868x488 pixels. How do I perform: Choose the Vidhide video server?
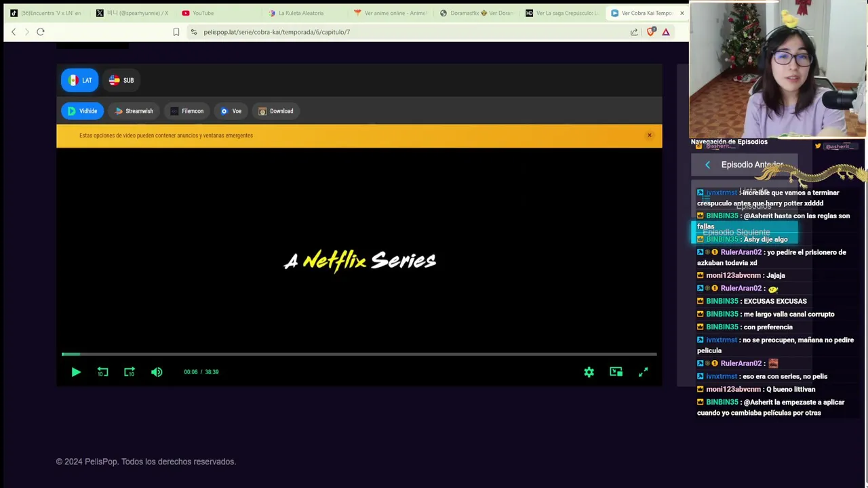tap(82, 111)
